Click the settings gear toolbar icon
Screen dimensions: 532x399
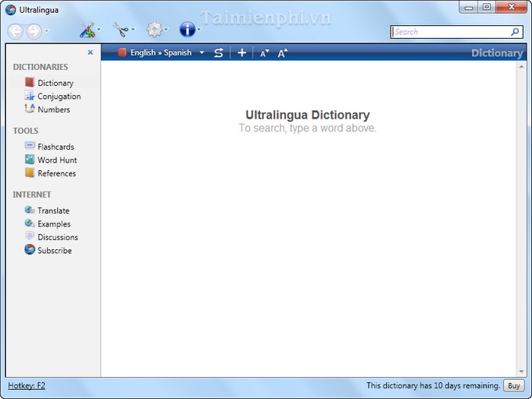[x=155, y=30]
